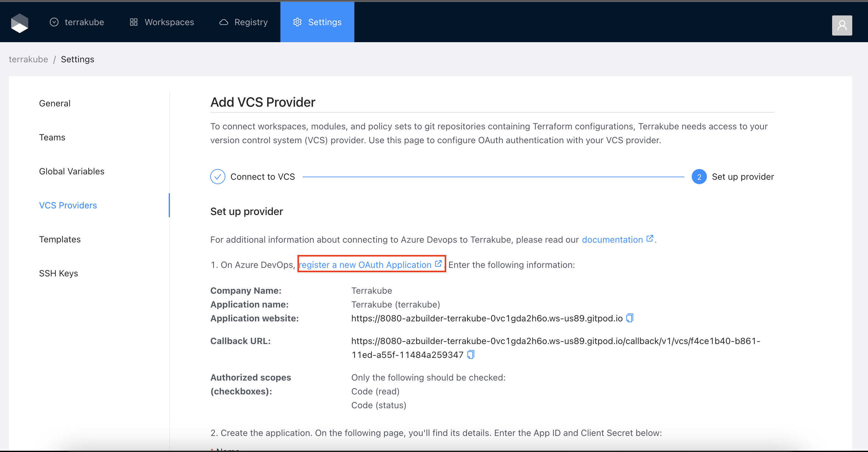Click the Terrakube cube logo
Screen dimensions: 868x452
coord(20,23)
